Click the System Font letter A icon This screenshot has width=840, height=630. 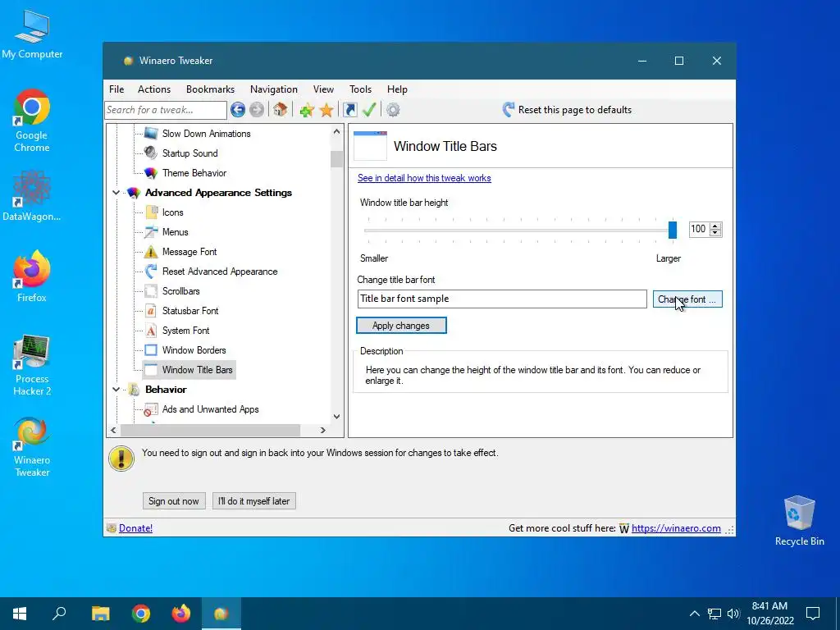point(151,331)
